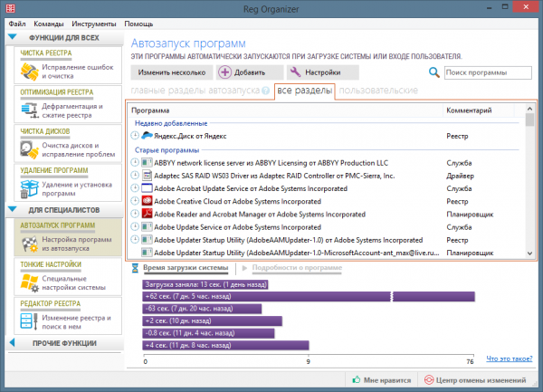
Task: Click clock icon beside Яндекс.Диск row
Action: [x=135, y=136]
